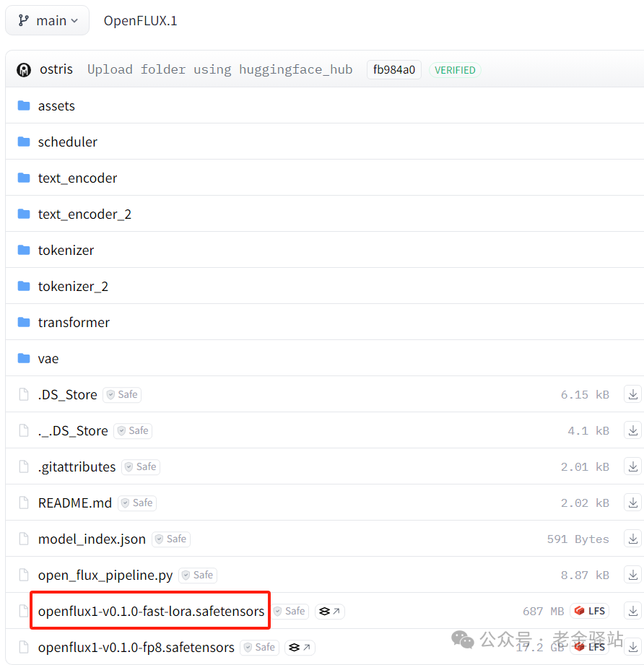Image resolution: width=644 pixels, height=665 pixels.
Task: Click the 687 MB size text
Action: pos(543,611)
